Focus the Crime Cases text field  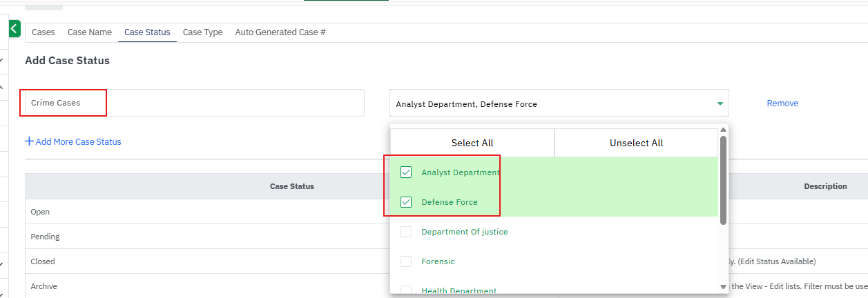(x=193, y=103)
